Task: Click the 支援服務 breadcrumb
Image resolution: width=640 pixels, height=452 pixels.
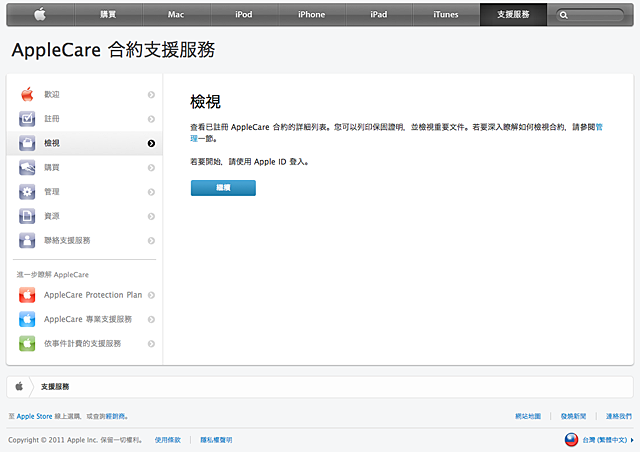Action: click(55, 387)
